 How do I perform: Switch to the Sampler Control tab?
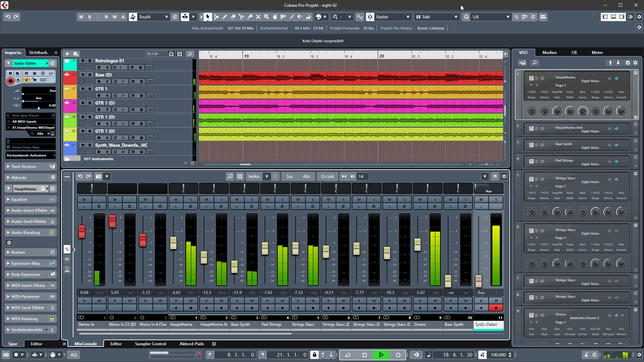click(x=151, y=344)
